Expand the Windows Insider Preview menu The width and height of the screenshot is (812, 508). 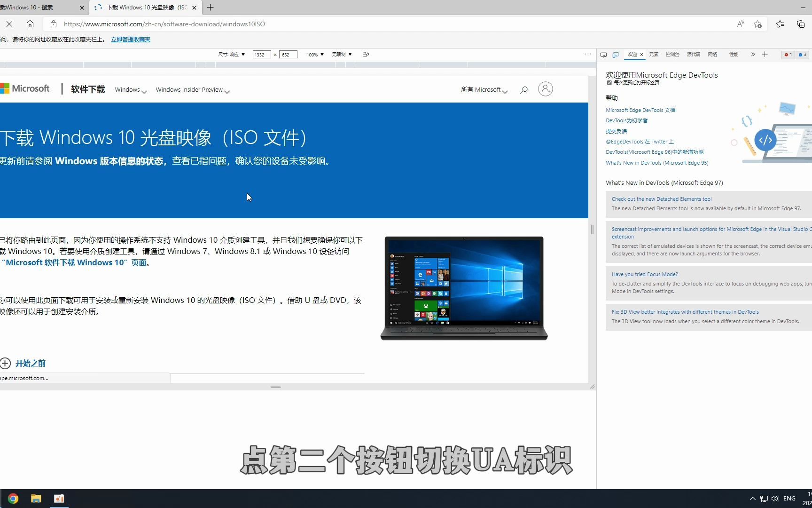[x=193, y=90]
